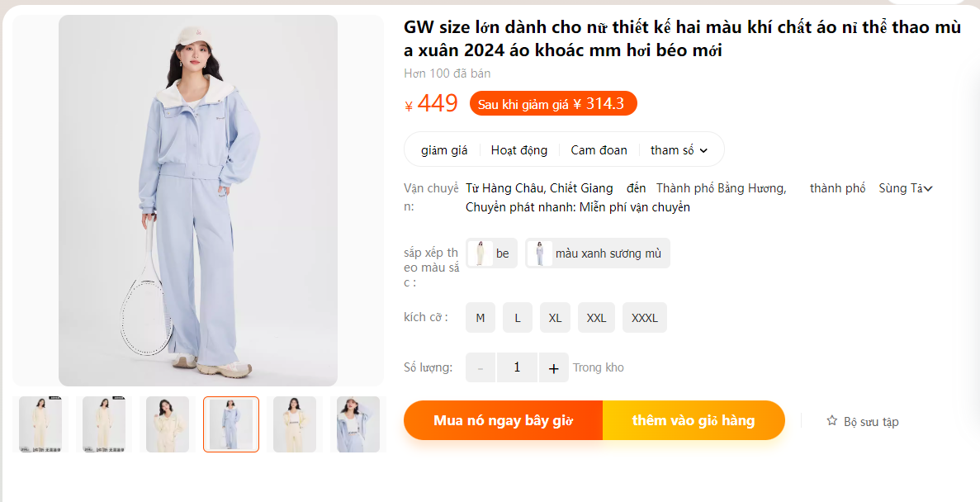Select the be color swatch
Image resolution: width=980 pixels, height=502 pixels.
pyautogui.click(x=491, y=253)
